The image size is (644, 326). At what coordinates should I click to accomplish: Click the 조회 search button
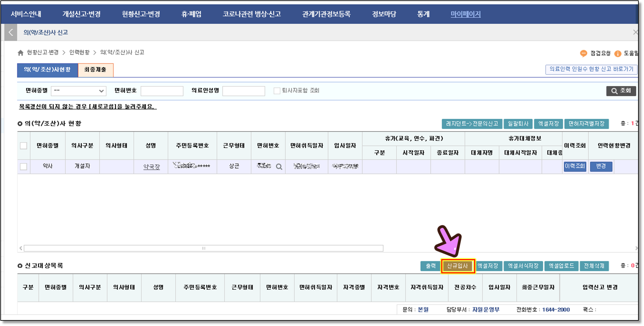click(621, 91)
